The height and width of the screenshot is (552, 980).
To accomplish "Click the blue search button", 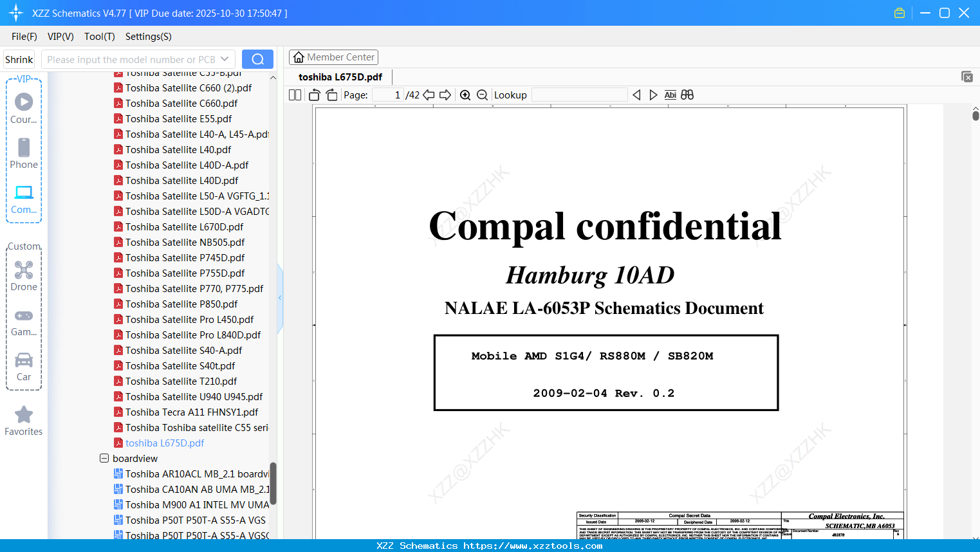I will pos(257,59).
